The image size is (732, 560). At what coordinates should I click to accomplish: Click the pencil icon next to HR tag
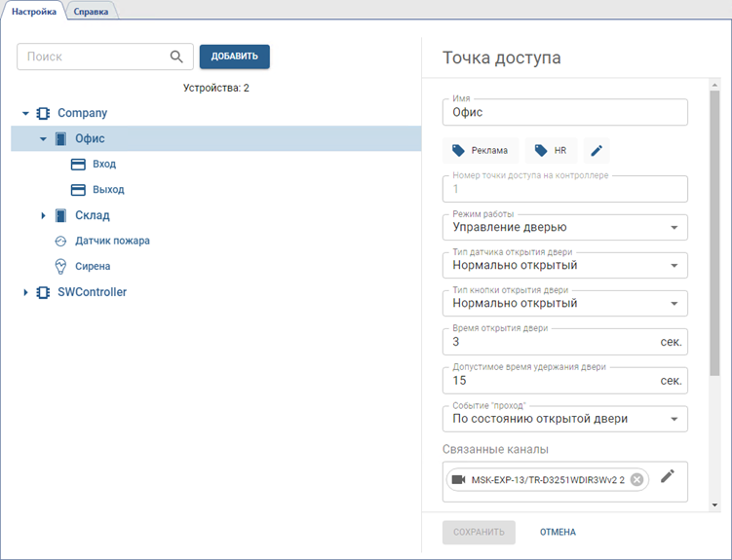597,151
